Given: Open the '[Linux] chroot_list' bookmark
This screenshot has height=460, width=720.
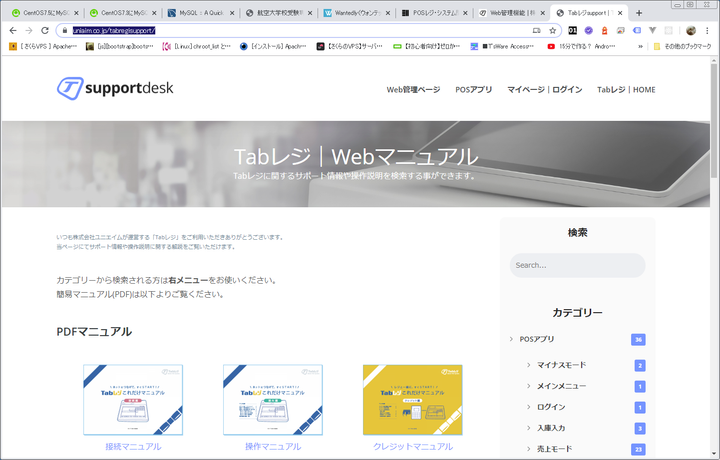Looking at the screenshot, I should 197,46.
